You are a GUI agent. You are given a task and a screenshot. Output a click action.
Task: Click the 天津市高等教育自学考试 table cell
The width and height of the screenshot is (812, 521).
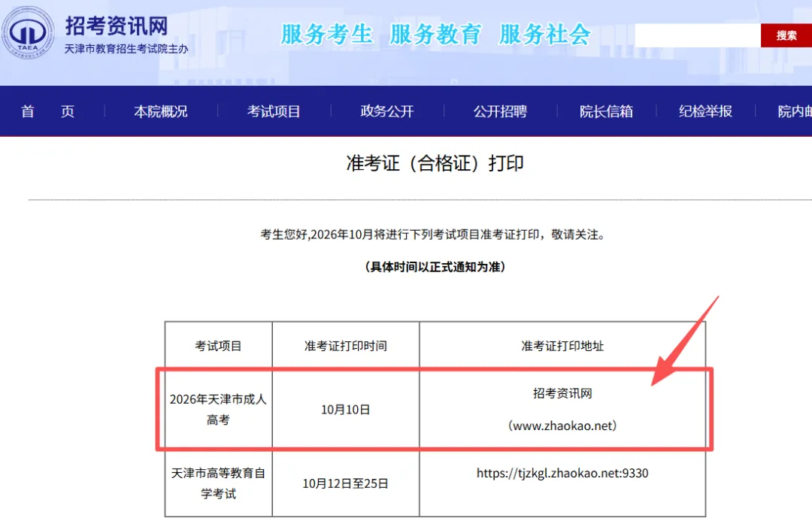click(x=218, y=483)
